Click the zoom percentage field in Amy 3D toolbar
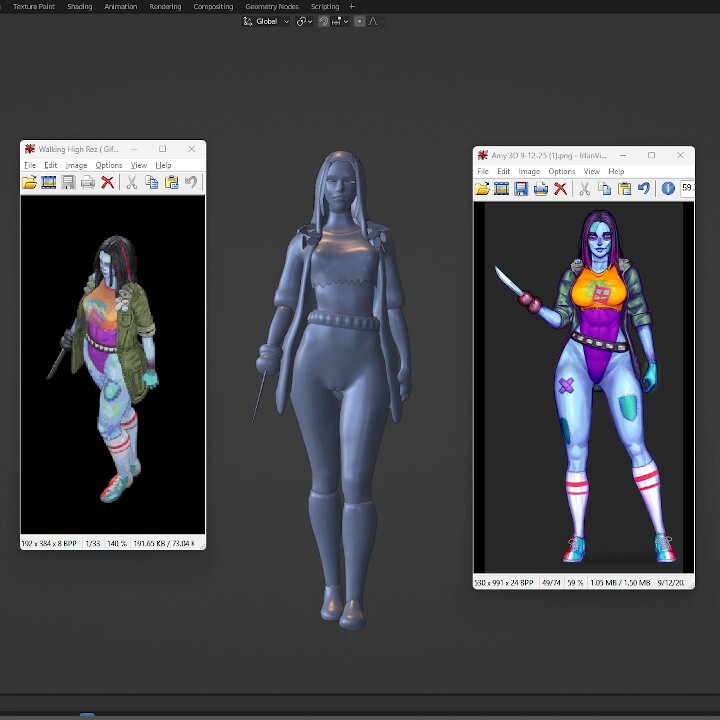This screenshot has height=720, width=720. (x=687, y=188)
